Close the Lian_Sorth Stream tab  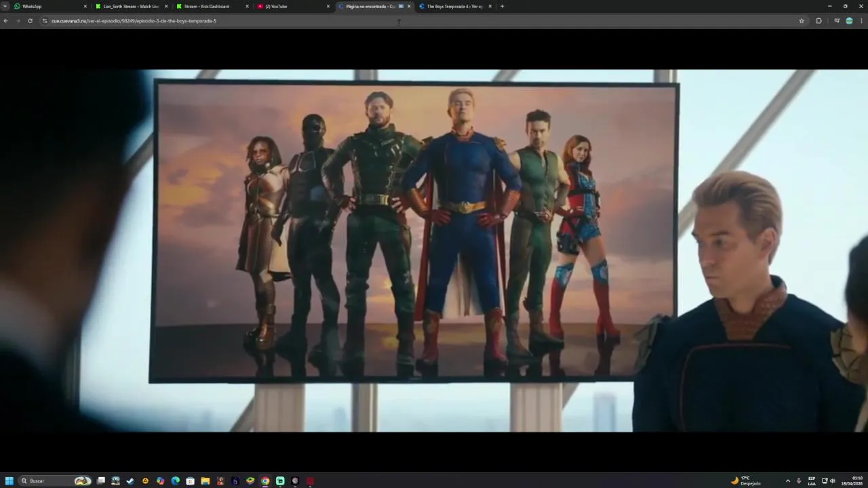166,6
